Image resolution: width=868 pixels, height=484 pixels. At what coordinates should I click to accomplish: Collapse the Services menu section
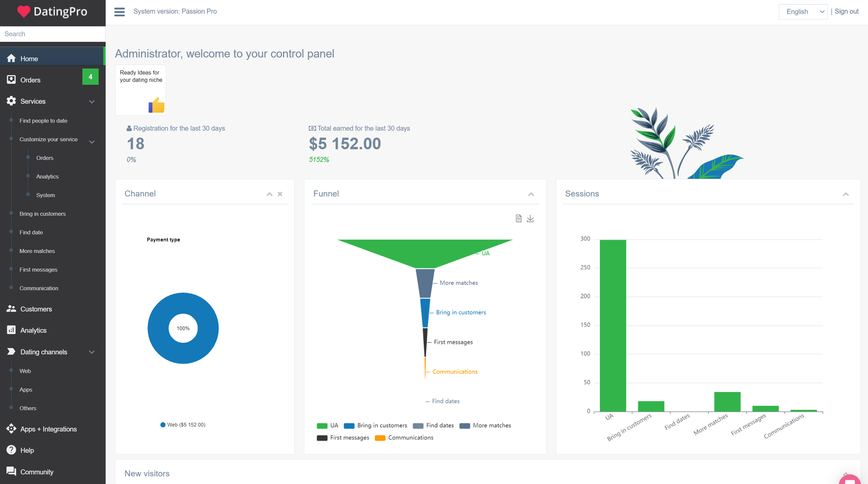pyautogui.click(x=91, y=102)
